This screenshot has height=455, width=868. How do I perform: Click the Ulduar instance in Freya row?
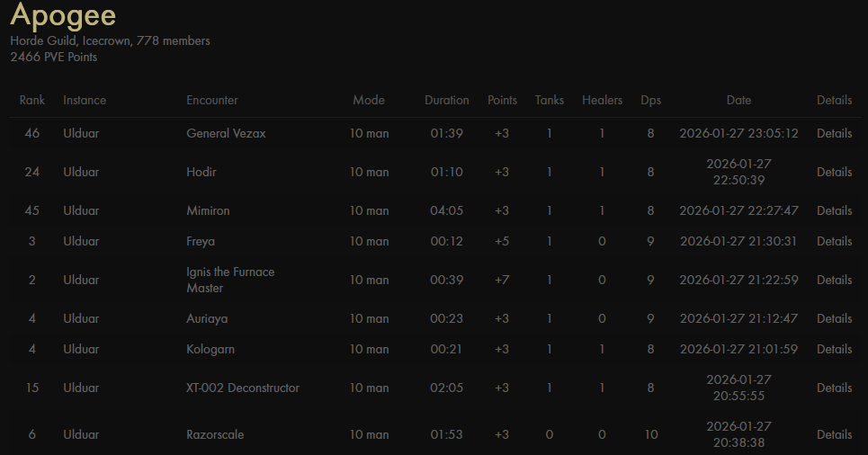click(x=81, y=241)
